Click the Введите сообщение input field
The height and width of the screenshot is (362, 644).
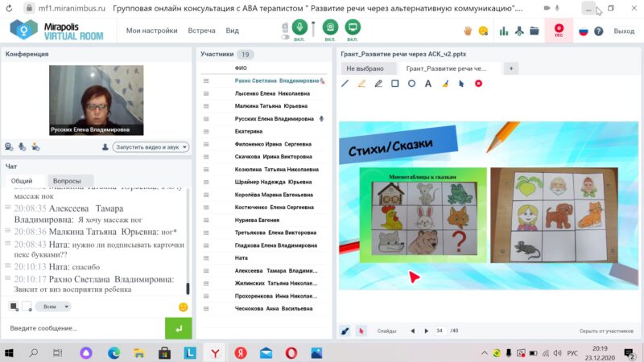[85, 328]
